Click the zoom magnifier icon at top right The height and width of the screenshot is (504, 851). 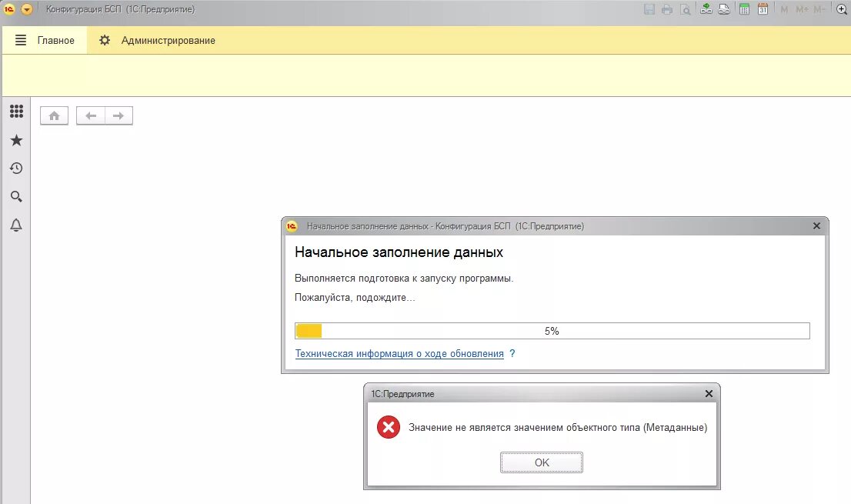[842, 9]
